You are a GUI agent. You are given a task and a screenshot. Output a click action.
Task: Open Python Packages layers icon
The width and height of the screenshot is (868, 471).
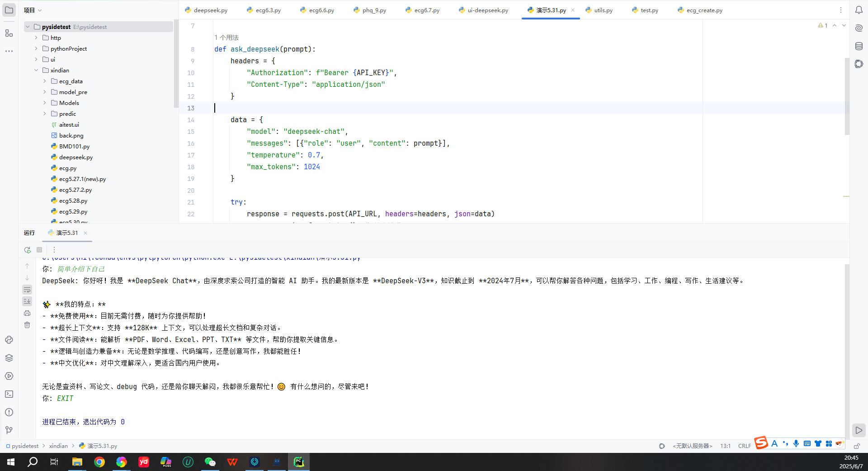(x=9, y=358)
